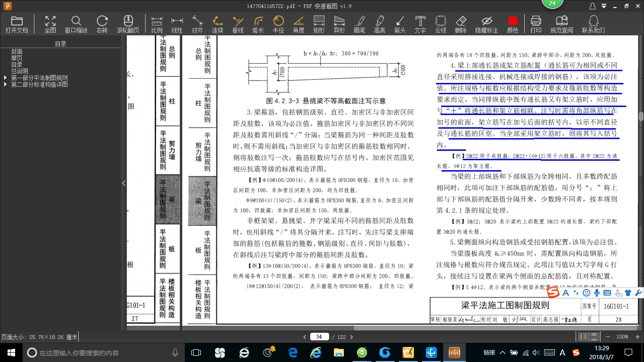Go to 总说明 in the outline

20,71
